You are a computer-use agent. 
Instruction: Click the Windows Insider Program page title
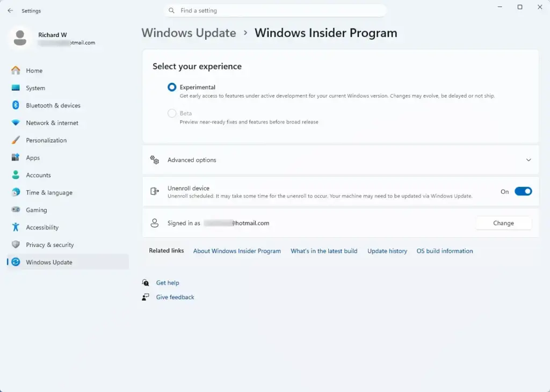[326, 33]
